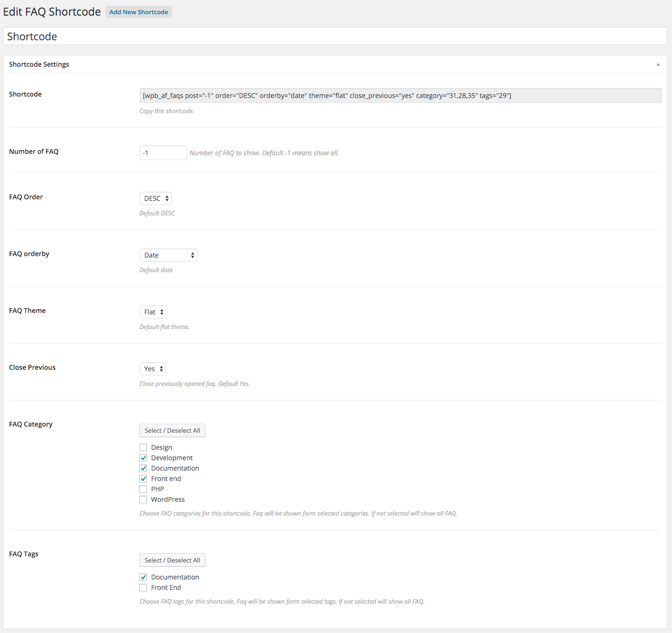
Task: Select the generated shortcode text field
Action: [x=400, y=96]
